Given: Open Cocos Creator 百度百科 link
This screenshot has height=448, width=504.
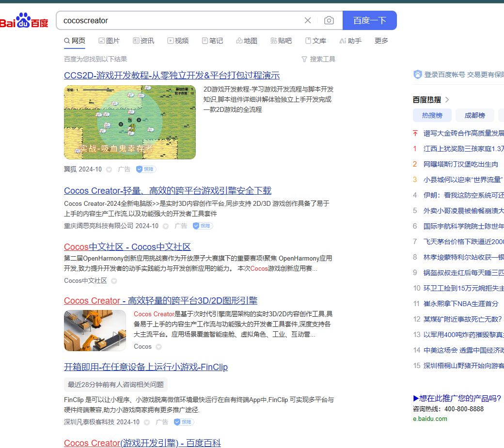Looking at the screenshot, I should click(x=142, y=443).
